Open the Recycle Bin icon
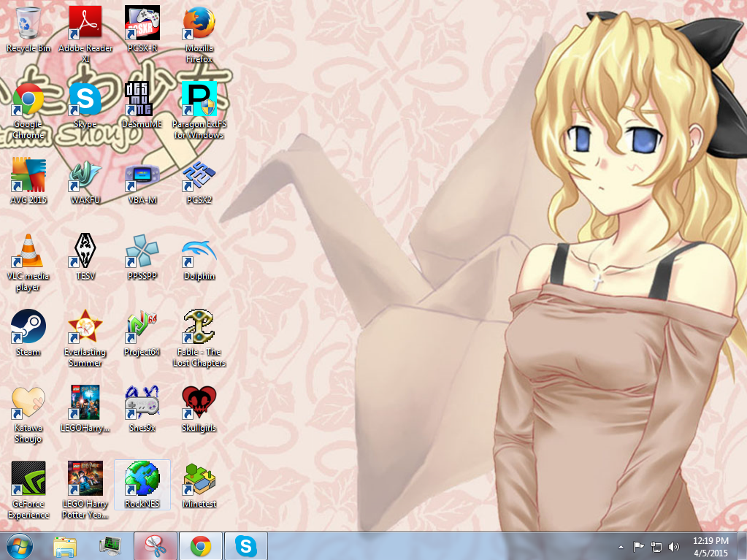The height and width of the screenshot is (560, 747). (x=28, y=29)
